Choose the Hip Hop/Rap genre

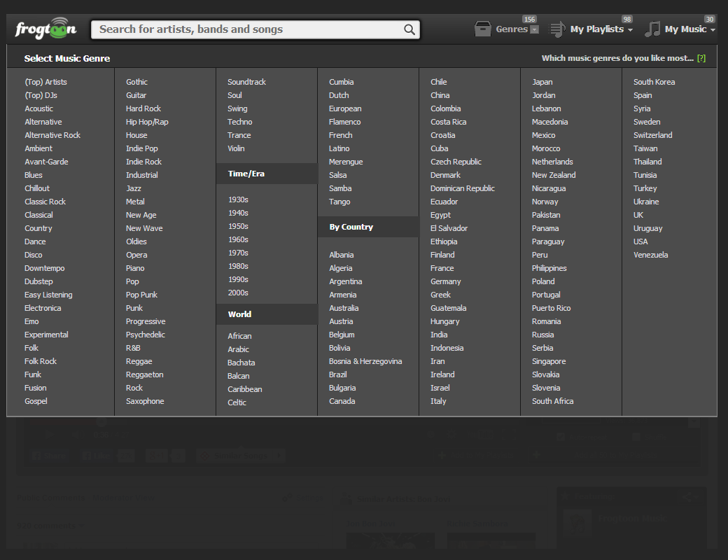point(147,122)
